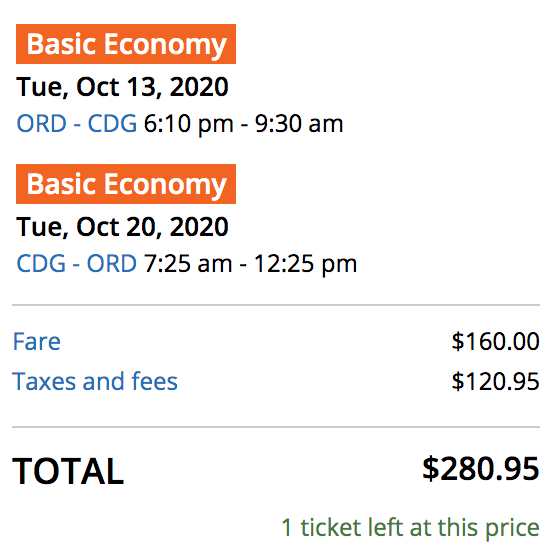The image size is (558, 552).
Task: Click the 12:25 pm return arrival time
Action: point(305,264)
